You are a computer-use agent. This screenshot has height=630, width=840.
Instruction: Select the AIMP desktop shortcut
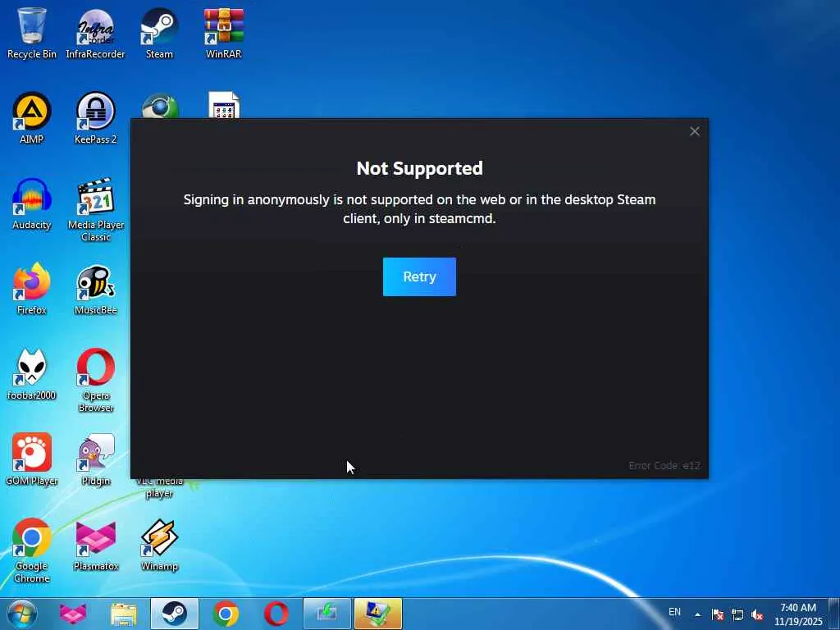click(32, 118)
